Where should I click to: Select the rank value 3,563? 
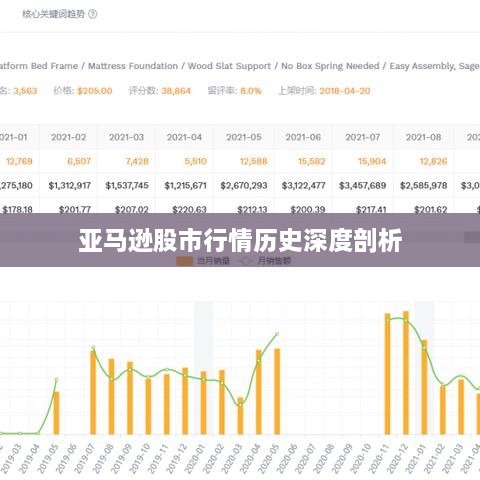(x=25, y=91)
